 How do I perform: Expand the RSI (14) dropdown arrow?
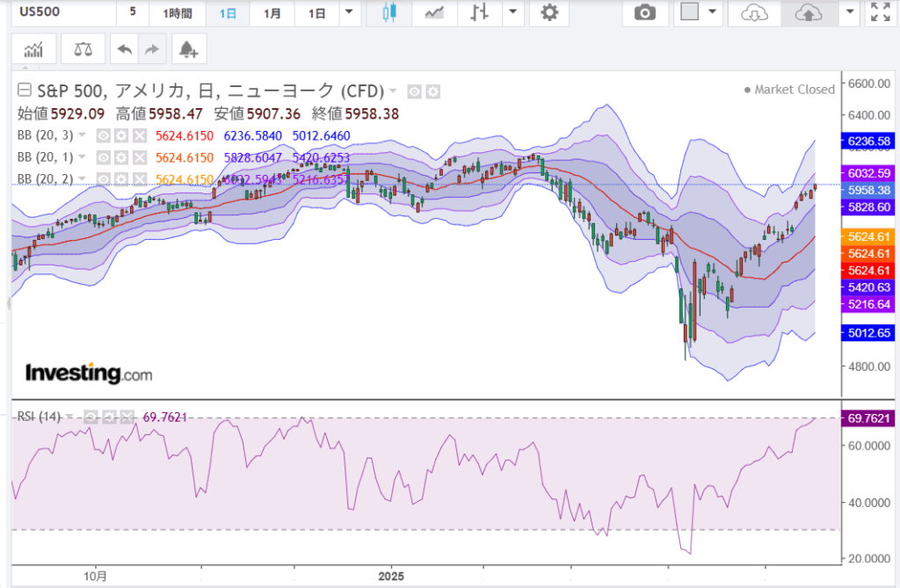click(x=70, y=417)
